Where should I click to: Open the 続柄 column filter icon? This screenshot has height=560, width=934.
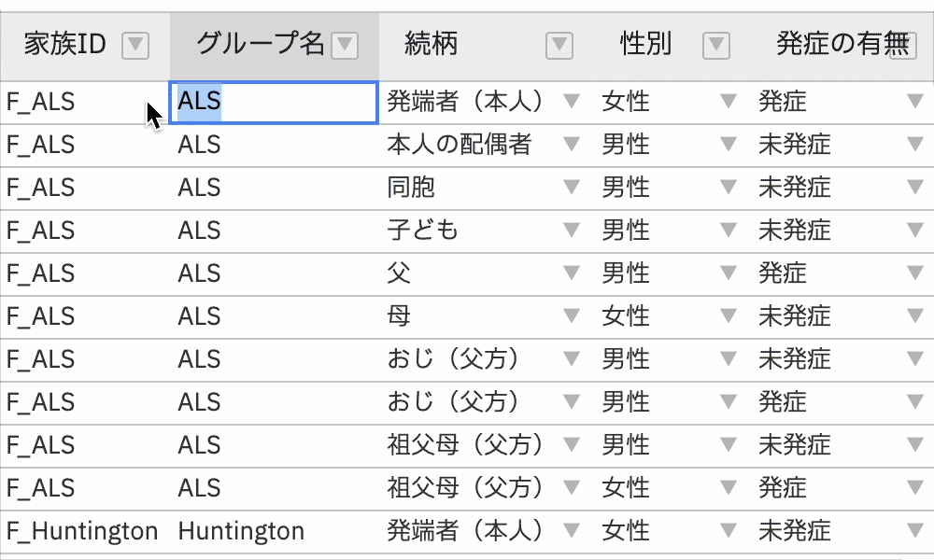click(559, 45)
